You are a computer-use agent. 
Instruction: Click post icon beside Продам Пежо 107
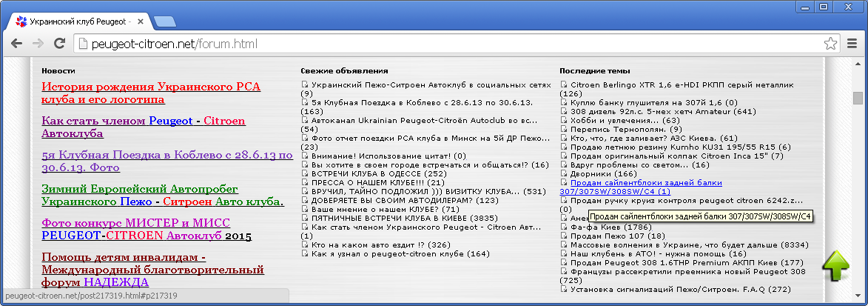click(x=564, y=236)
